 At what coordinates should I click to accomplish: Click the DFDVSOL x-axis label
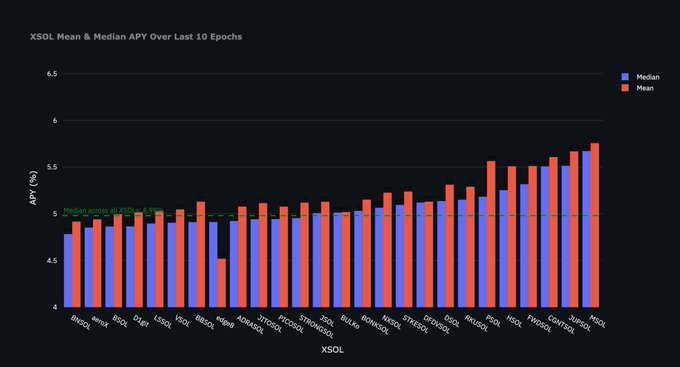[x=437, y=324]
